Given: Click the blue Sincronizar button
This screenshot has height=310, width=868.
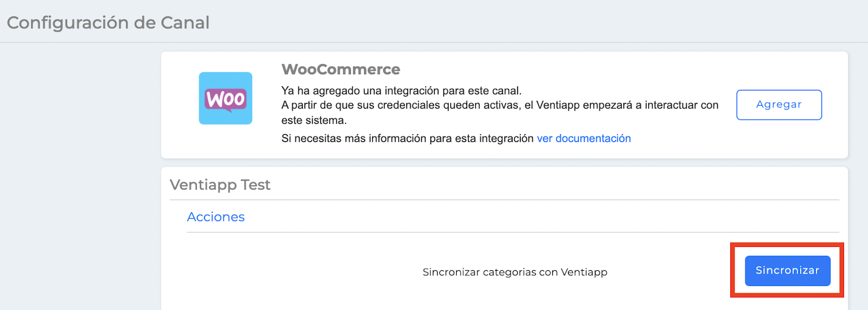Looking at the screenshot, I should point(787,270).
